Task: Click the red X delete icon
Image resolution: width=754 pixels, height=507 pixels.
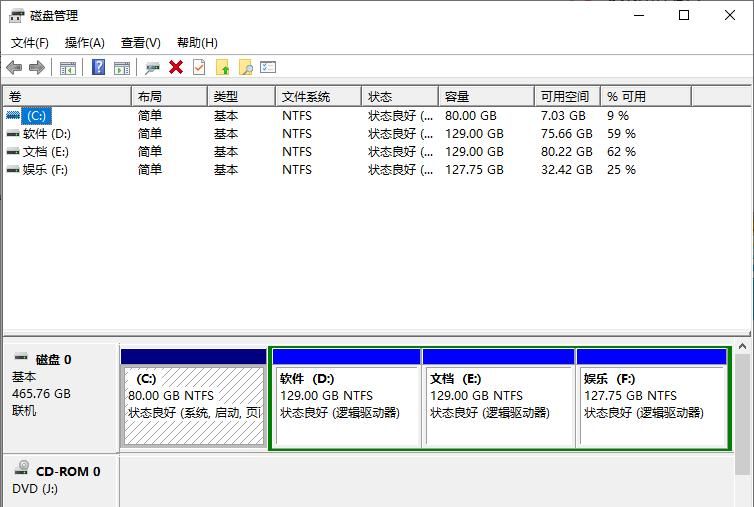Action: pos(176,67)
